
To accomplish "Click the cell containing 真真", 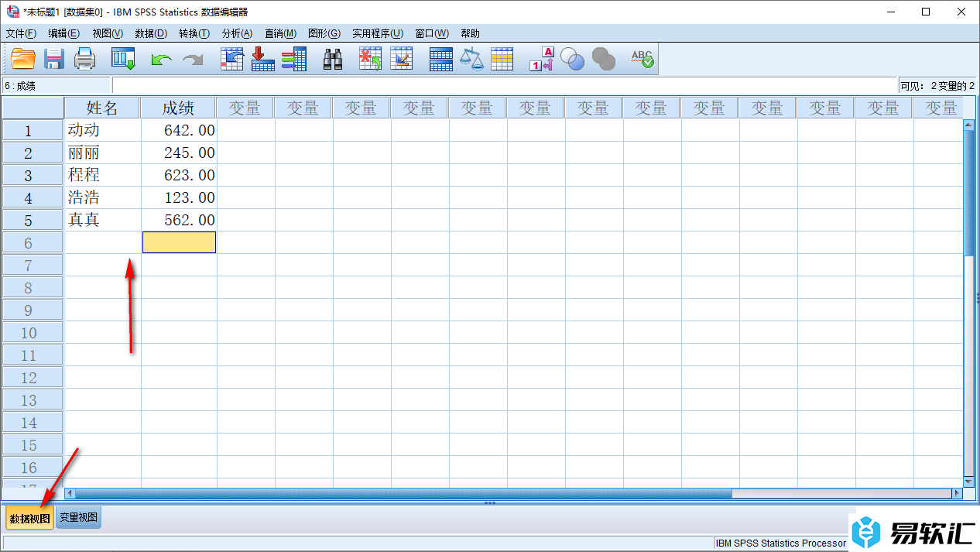I will (103, 220).
